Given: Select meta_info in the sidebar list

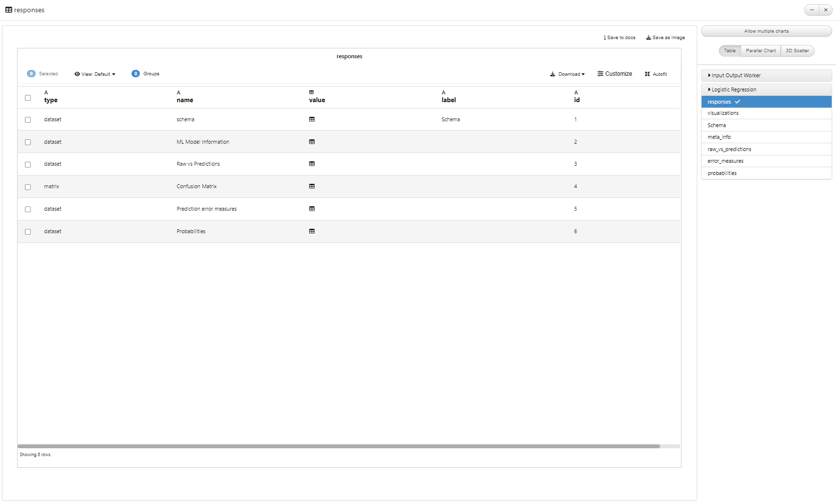Looking at the screenshot, I should [766, 137].
